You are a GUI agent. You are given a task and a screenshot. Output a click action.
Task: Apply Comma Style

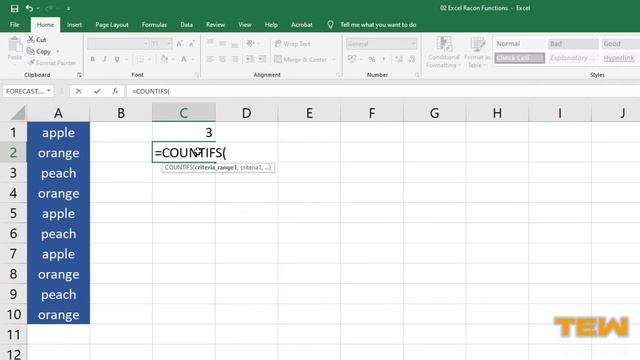384,59
